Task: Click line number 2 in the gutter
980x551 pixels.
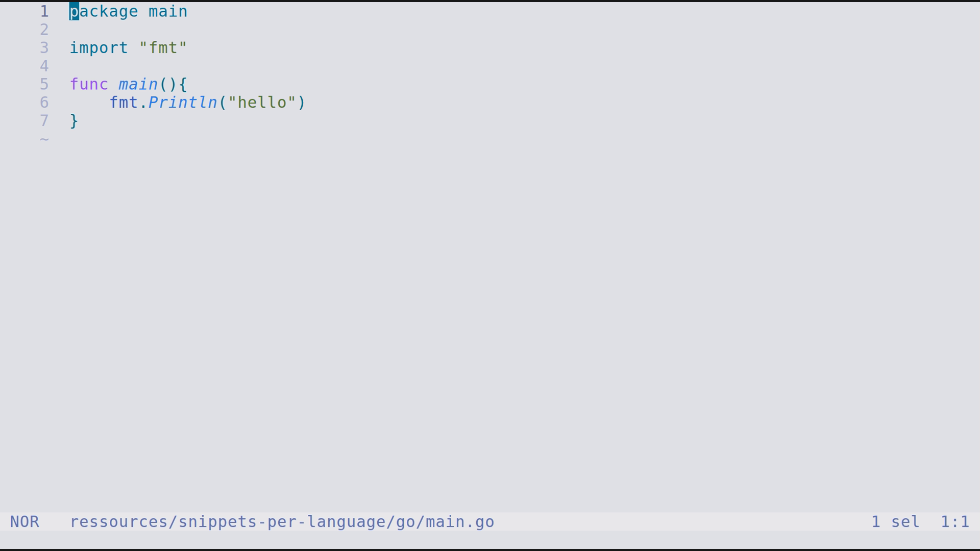Action: click(x=44, y=30)
